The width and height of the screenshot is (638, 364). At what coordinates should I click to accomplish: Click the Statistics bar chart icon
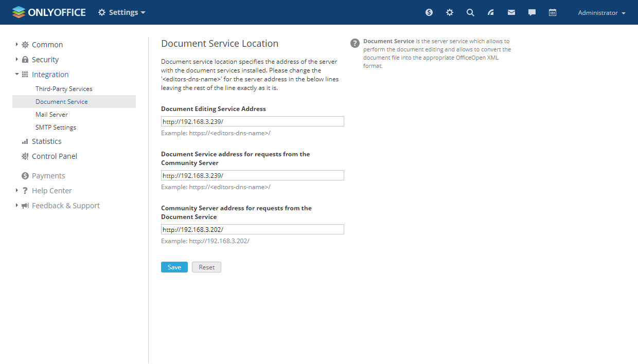pyautogui.click(x=25, y=141)
